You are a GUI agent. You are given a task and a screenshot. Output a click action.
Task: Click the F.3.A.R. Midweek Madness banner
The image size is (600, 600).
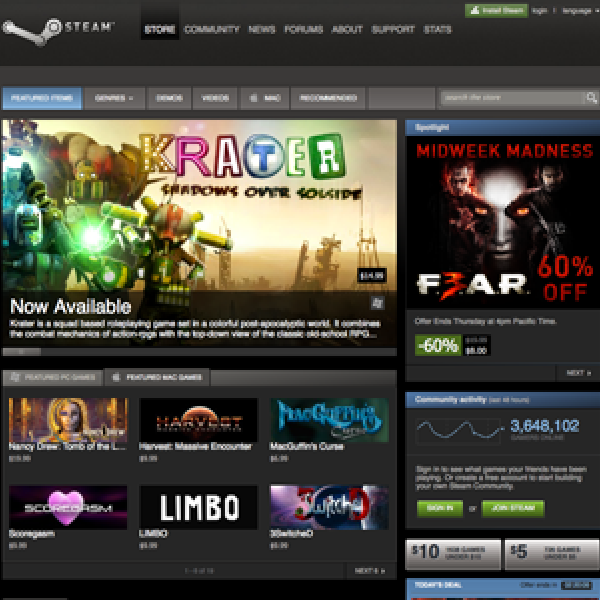pyautogui.click(x=502, y=222)
